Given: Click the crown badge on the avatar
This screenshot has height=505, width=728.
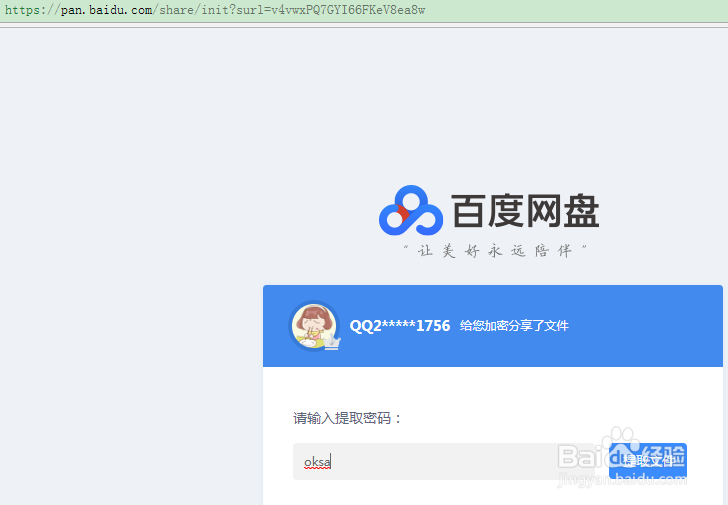Looking at the screenshot, I should 332,343.
